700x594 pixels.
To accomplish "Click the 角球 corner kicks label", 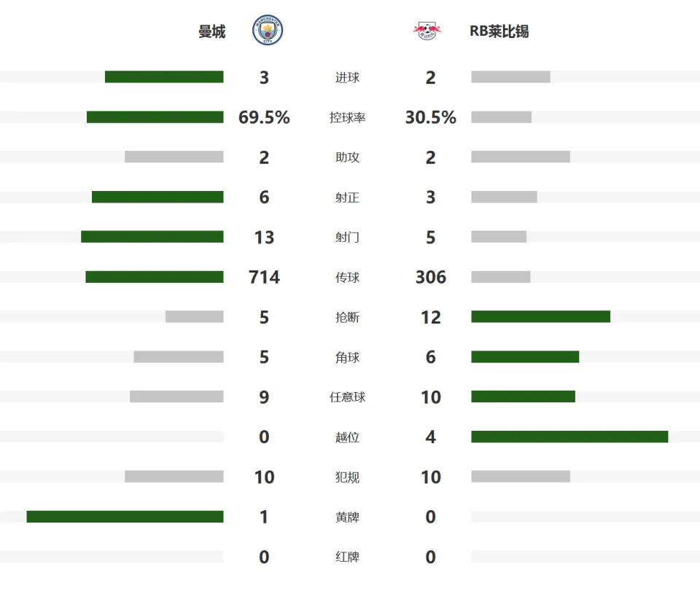I will click(x=347, y=357).
